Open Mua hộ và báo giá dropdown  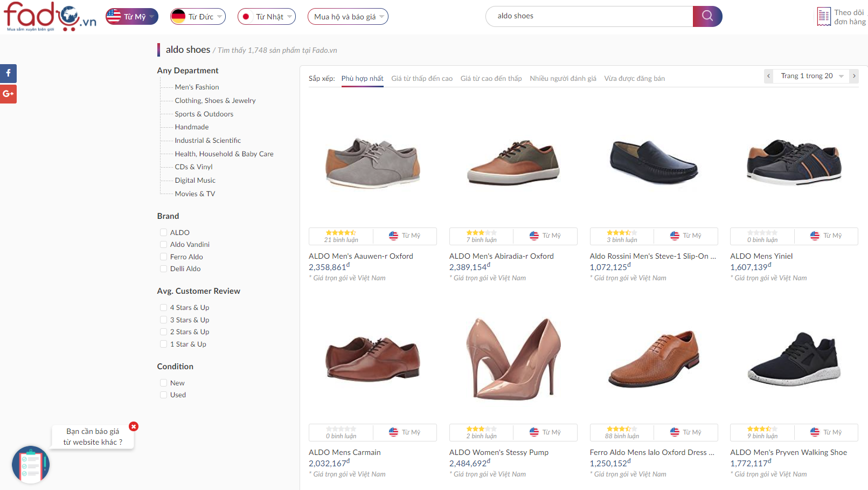pyautogui.click(x=348, y=17)
